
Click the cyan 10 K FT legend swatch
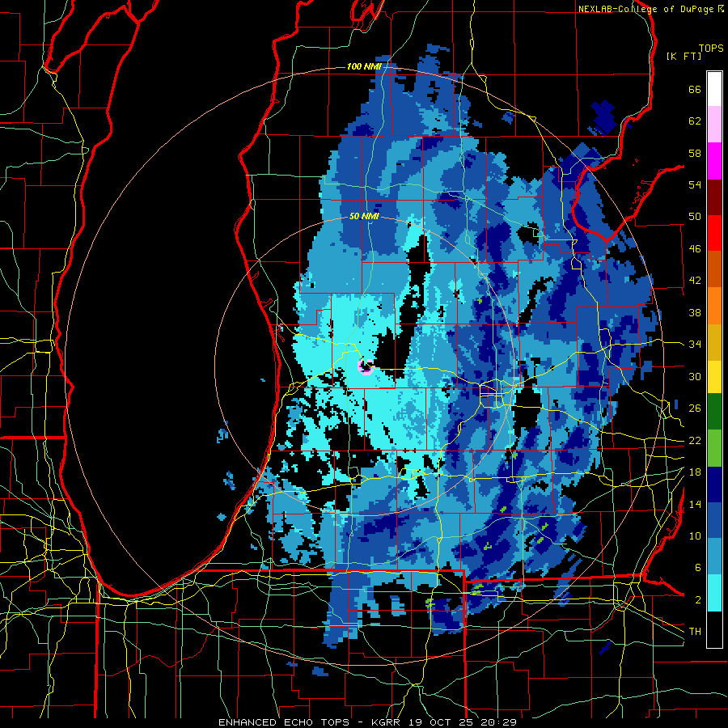714,593
